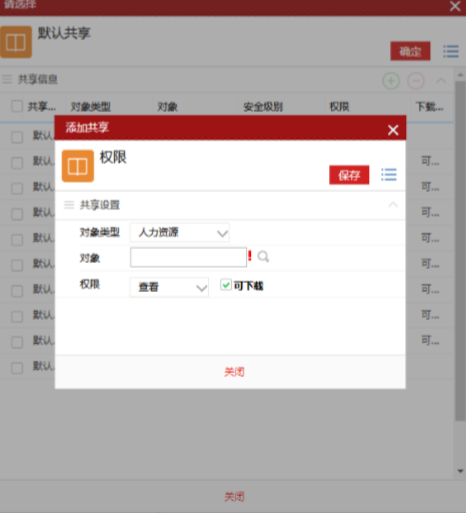Image resolution: width=466 pixels, height=513 pixels.
Task: Open the 权限 dropdown showing 查看
Action: click(x=169, y=287)
